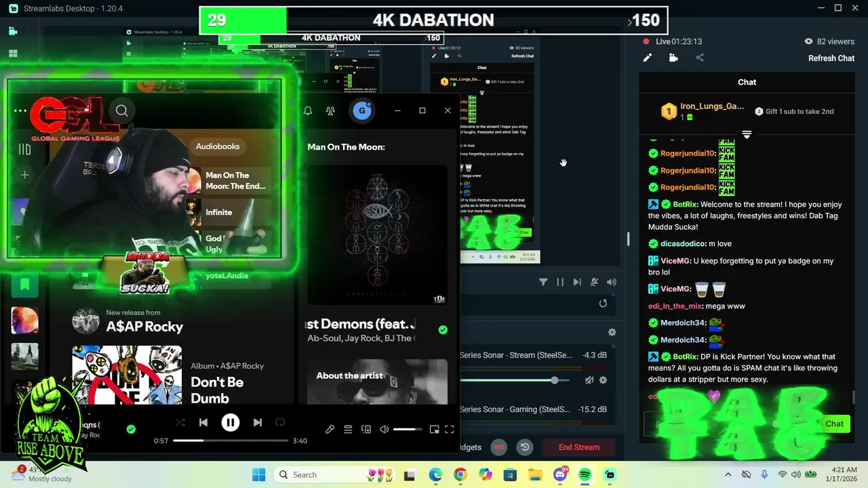
Task: Skip to the next alert
Action: pos(577,282)
